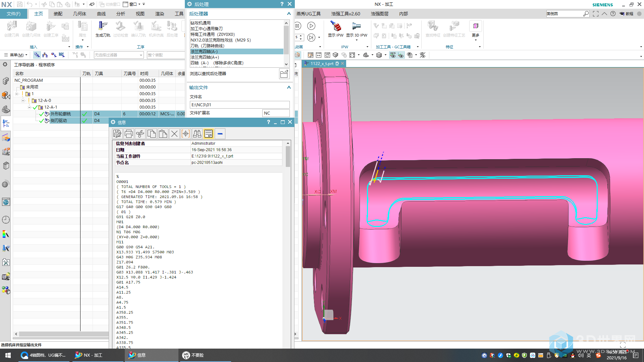This screenshot has height=362, width=644.
Task: Open the 菜单(M) dropdown
Action: pyautogui.click(x=15, y=55)
